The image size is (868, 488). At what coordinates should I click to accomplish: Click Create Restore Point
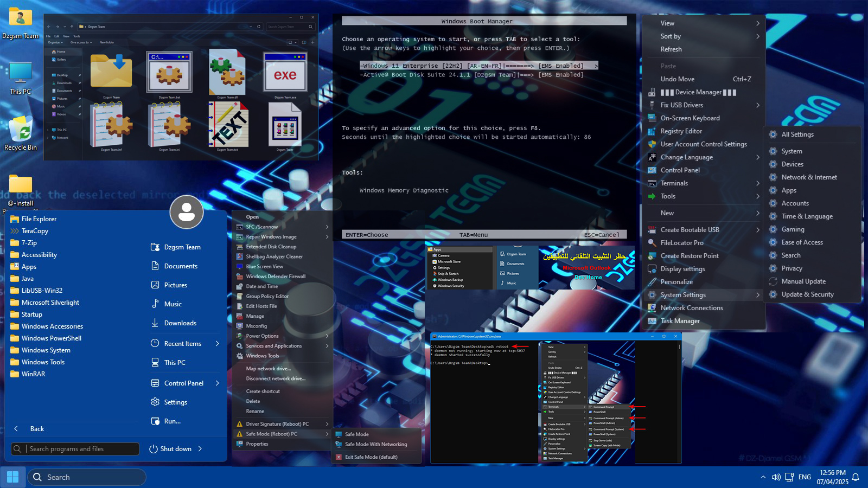coord(704,256)
